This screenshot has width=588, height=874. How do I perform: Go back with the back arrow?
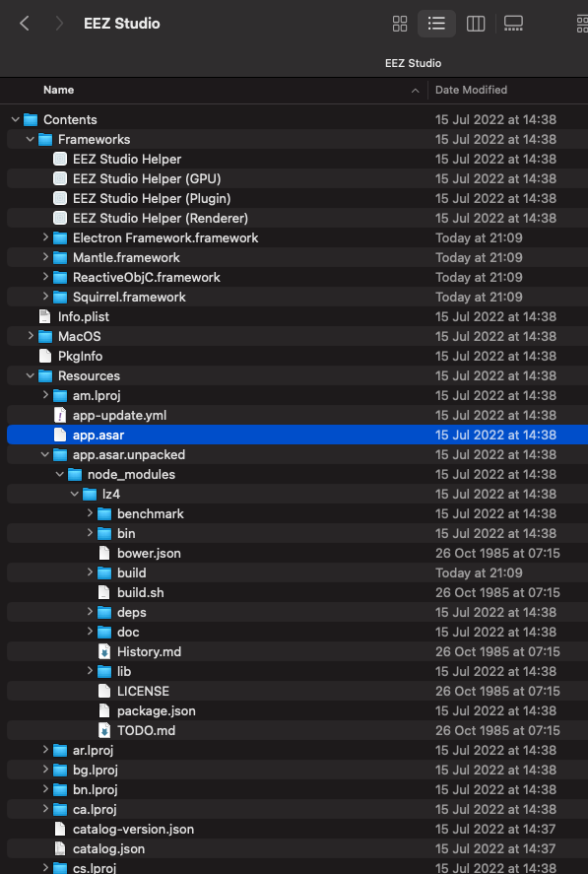25,24
